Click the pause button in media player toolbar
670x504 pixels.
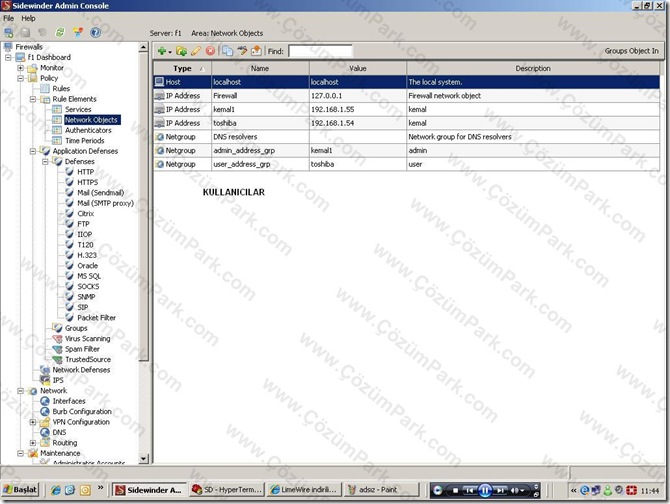485,490
